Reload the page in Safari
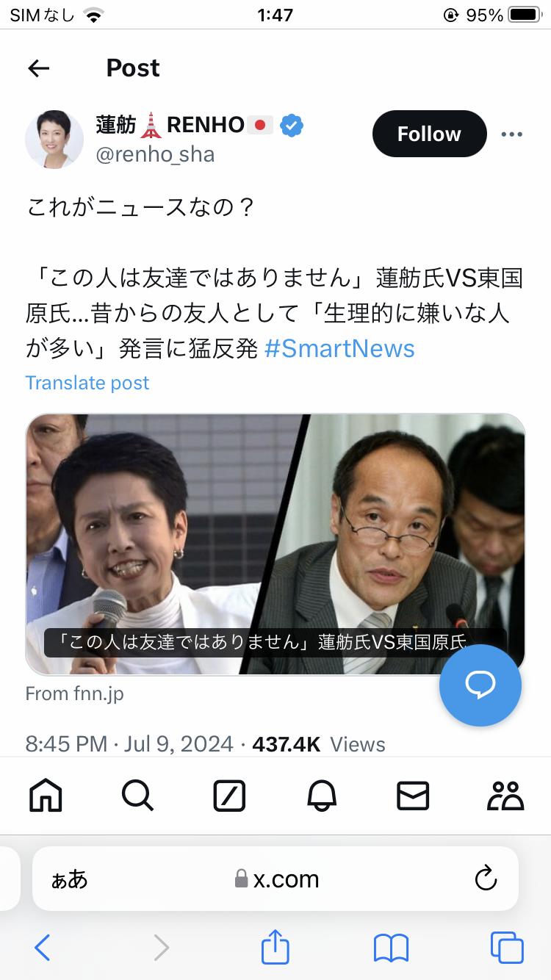Image resolution: width=551 pixels, height=980 pixels. point(486,879)
